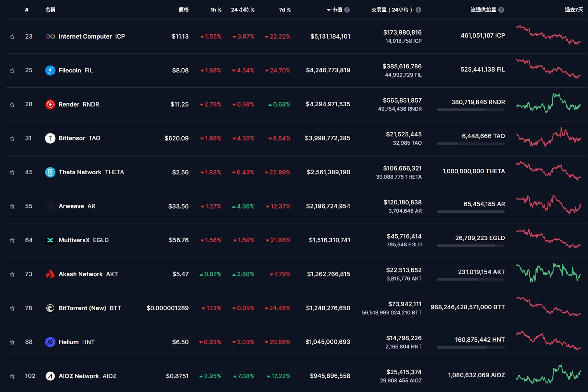The height and width of the screenshot is (392, 588).
Task: Sort by the 7d % column
Action: tap(285, 10)
